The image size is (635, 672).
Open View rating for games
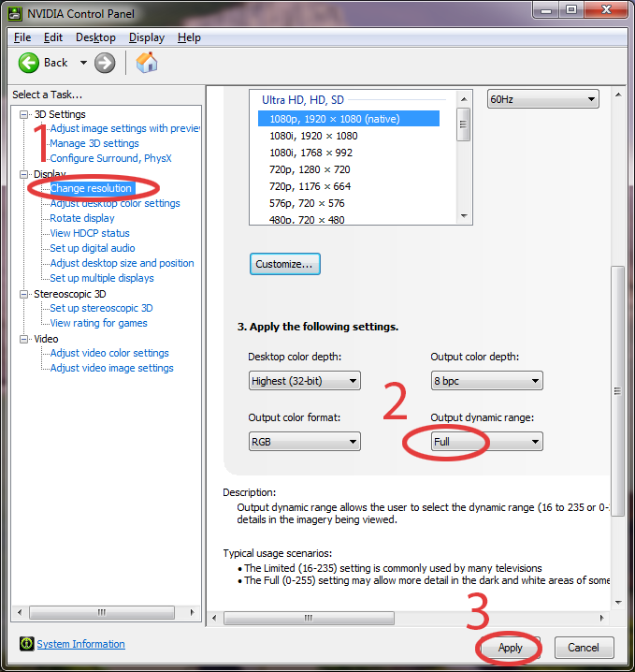coord(98,323)
